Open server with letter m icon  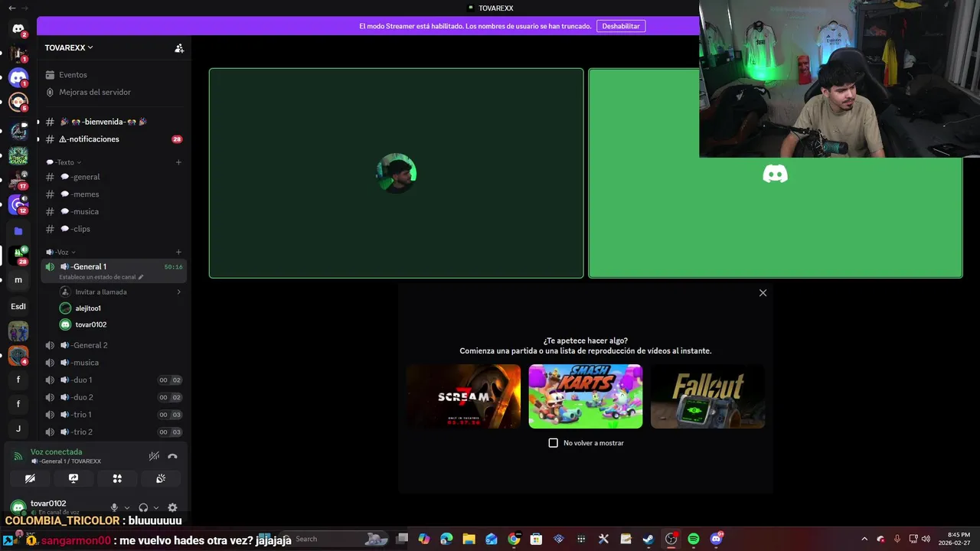18,280
